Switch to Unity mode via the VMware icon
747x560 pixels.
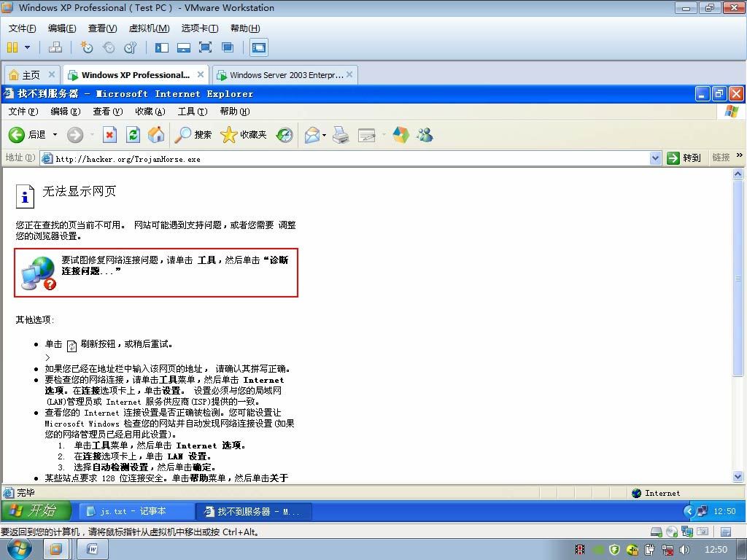tap(228, 47)
